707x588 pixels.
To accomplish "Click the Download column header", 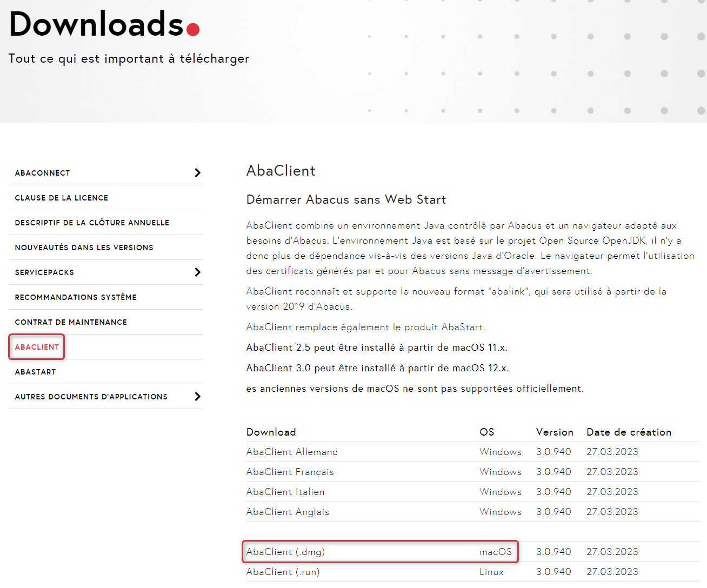I will point(271,432).
